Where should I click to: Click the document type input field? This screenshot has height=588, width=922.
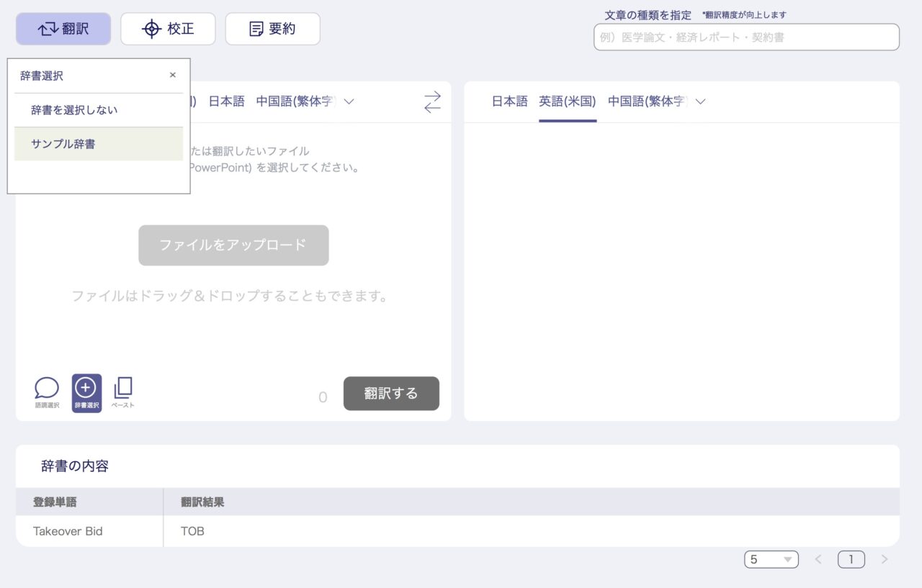pyautogui.click(x=746, y=37)
